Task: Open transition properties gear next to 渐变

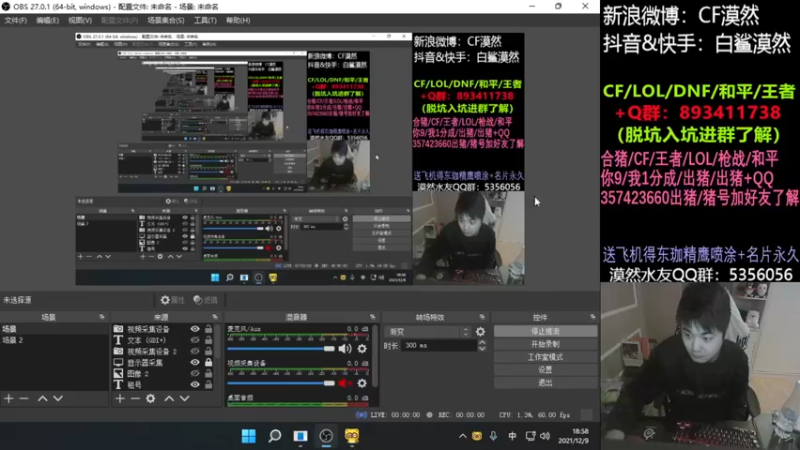Action: pos(481,332)
